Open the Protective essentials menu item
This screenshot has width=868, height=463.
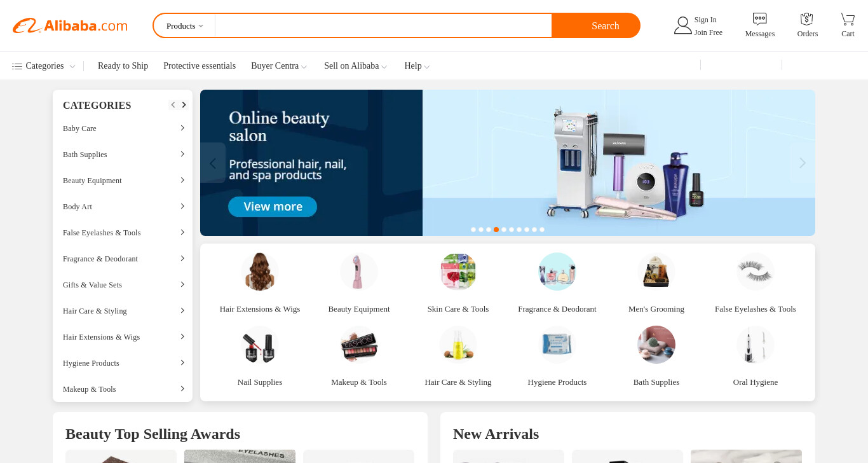coord(200,66)
